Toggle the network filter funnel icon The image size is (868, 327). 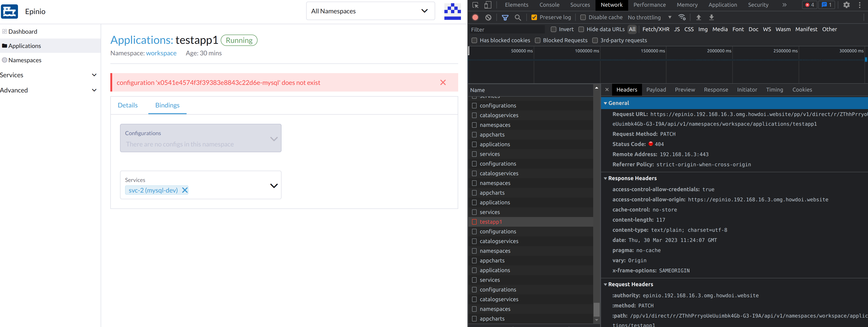(505, 17)
